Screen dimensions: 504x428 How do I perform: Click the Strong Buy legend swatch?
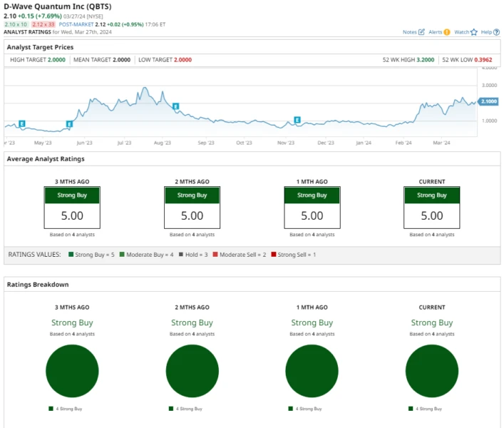(71, 255)
